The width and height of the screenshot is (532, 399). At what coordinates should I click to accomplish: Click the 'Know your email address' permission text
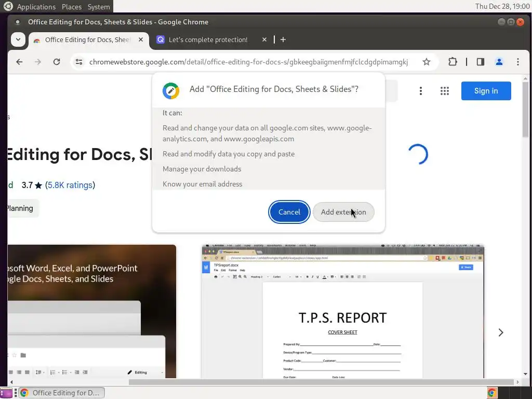click(x=203, y=184)
